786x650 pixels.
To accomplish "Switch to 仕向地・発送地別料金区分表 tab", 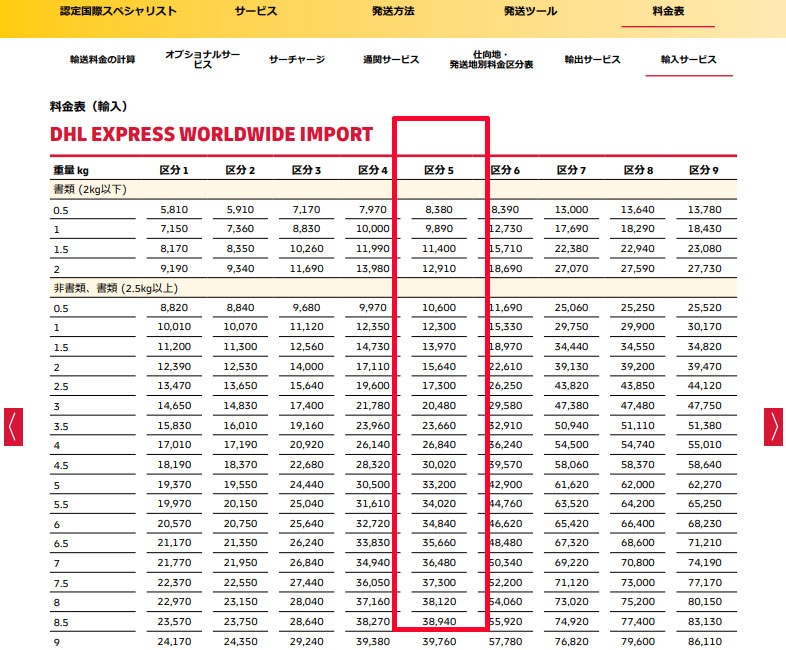I will click(491, 60).
